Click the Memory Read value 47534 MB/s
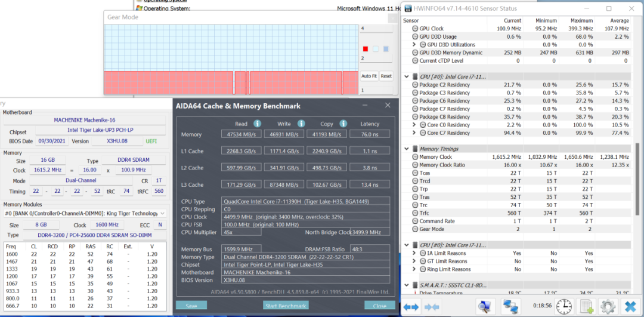This screenshot has height=317, width=644. 241,134
